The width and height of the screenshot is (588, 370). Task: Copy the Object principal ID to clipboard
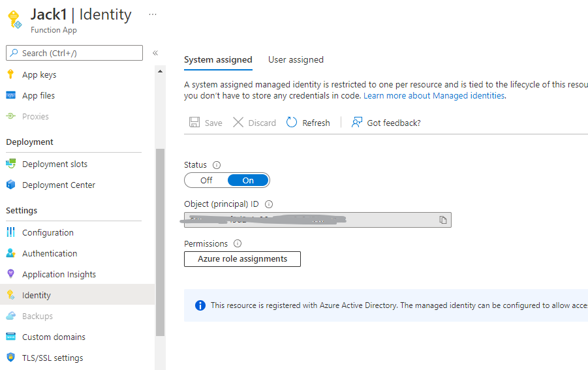[443, 220]
